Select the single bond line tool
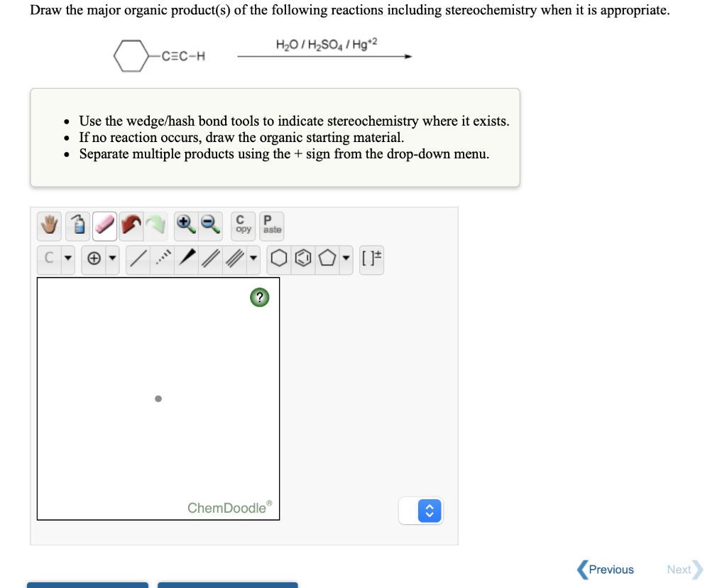 click(x=138, y=258)
